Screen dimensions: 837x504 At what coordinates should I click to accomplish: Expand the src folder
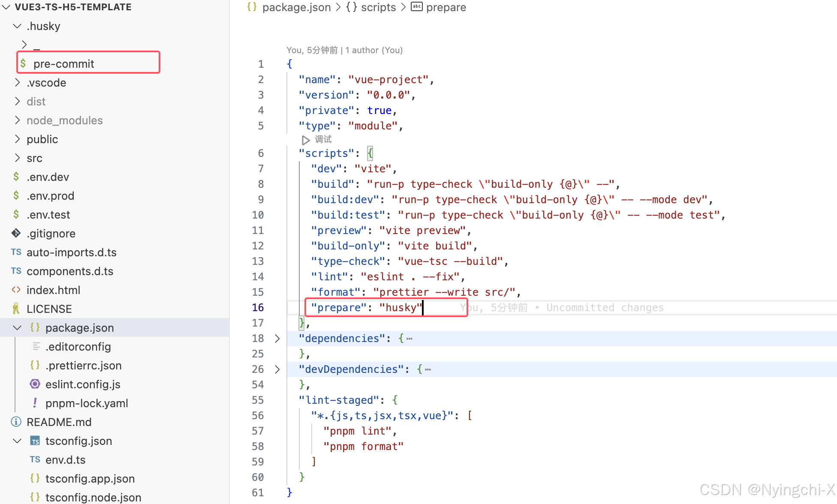[17, 158]
